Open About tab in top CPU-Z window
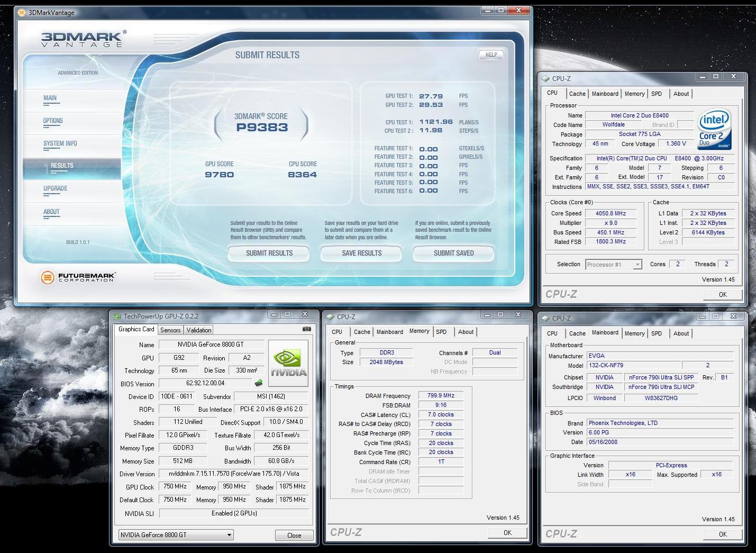 [x=681, y=94]
